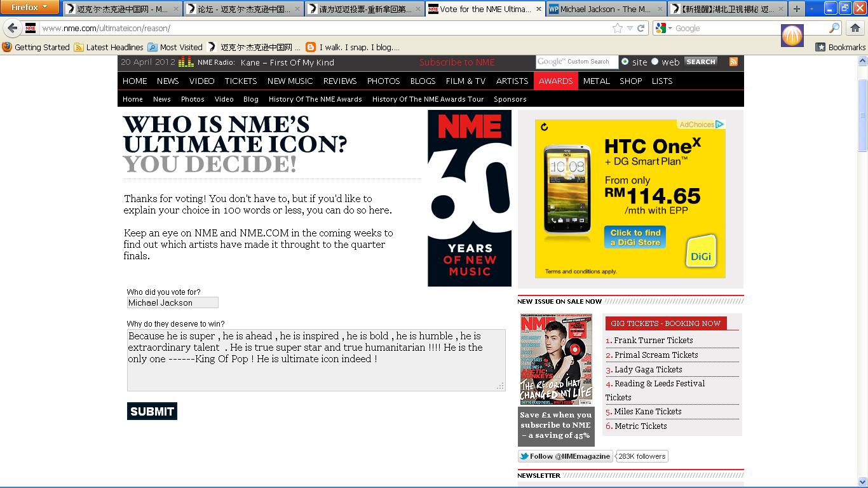Select the 'site' search radio button
This screenshot has width=868, height=488.
(625, 62)
